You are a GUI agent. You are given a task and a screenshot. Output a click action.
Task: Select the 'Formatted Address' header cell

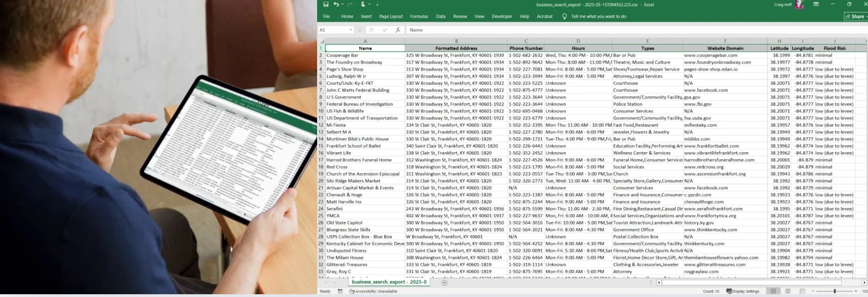point(456,48)
